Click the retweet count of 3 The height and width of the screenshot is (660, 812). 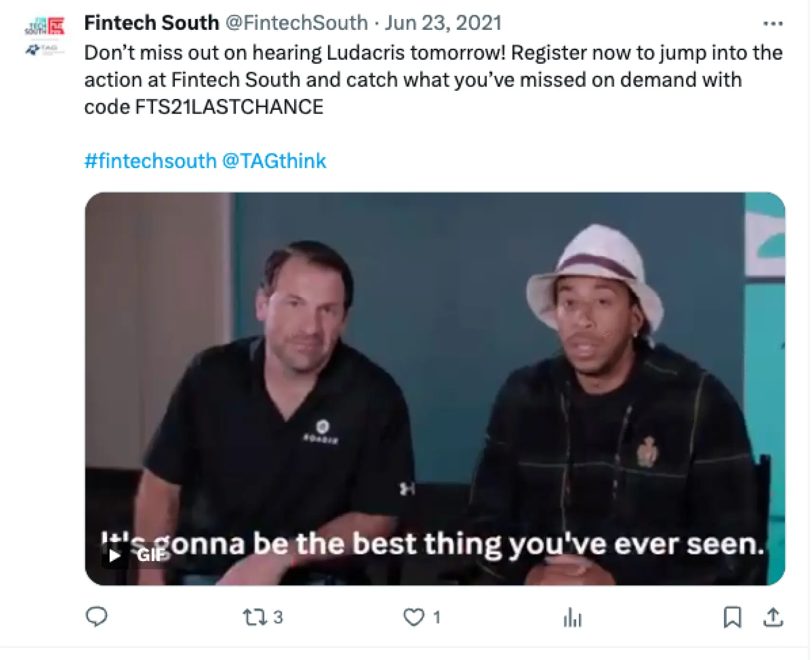pyautogui.click(x=278, y=617)
